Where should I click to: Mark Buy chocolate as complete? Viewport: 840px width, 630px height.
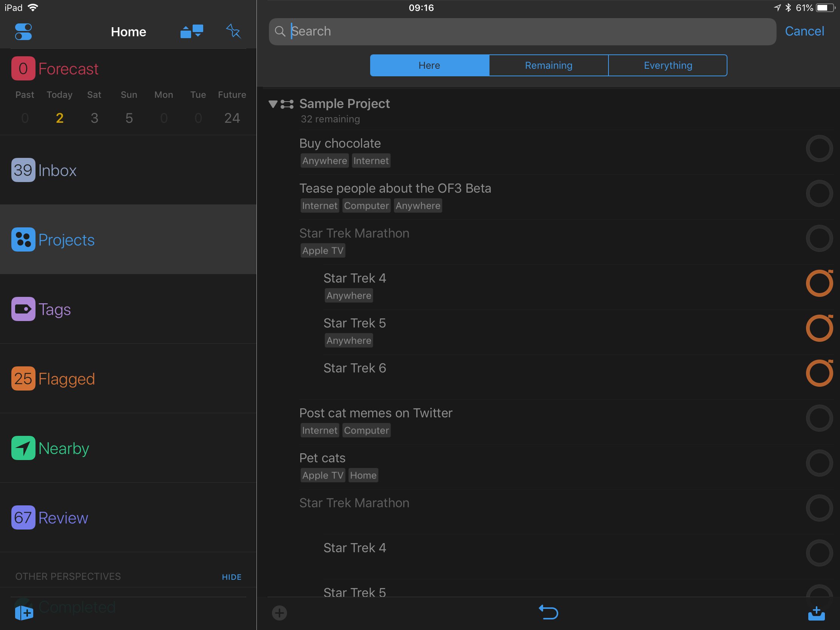819,148
